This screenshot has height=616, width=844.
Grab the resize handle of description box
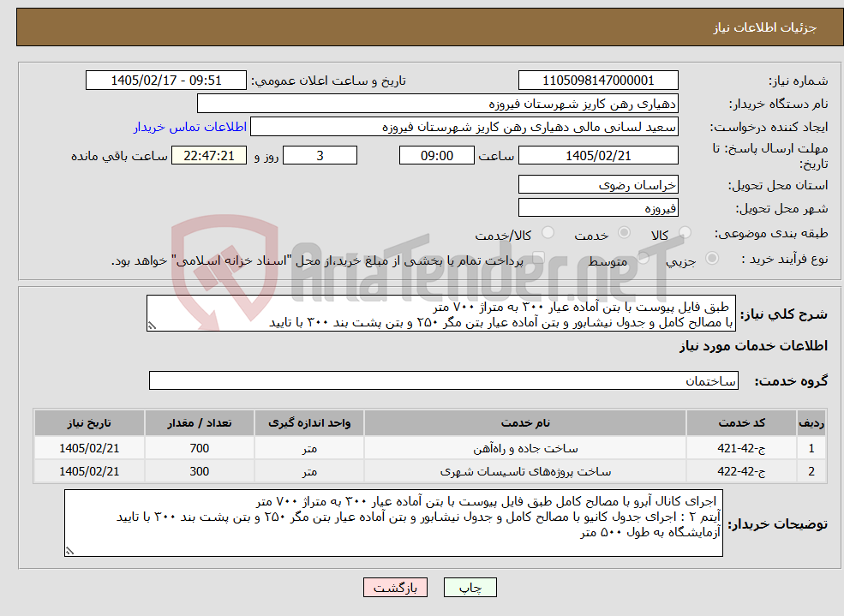point(152,326)
